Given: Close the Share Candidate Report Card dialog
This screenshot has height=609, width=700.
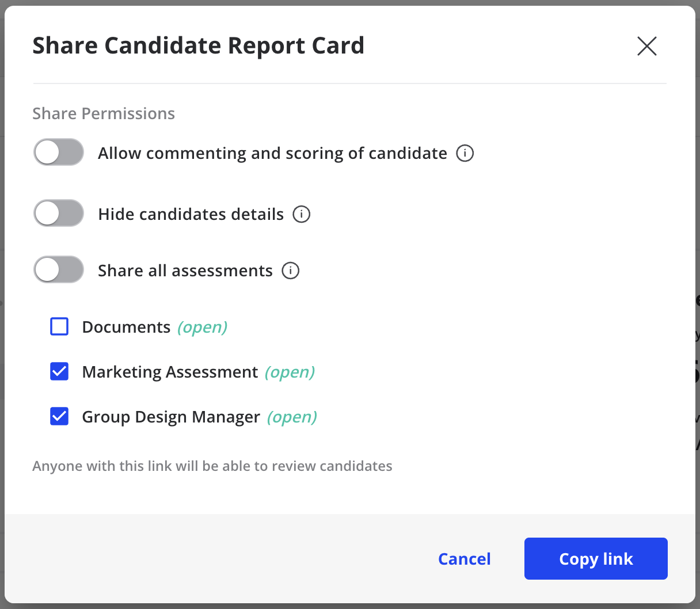Looking at the screenshot, I should pos(647,46).
